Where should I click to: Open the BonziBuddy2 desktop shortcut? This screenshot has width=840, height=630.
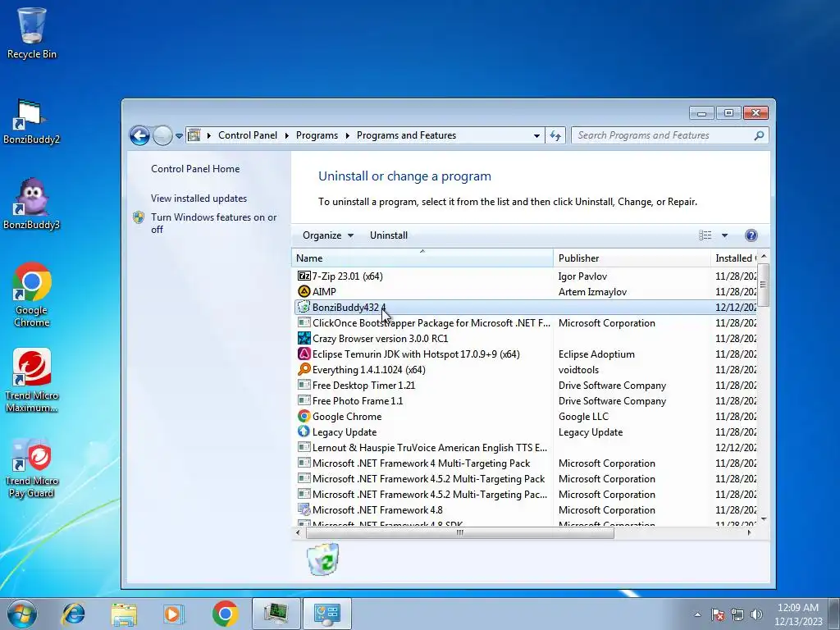click(32, 122)
